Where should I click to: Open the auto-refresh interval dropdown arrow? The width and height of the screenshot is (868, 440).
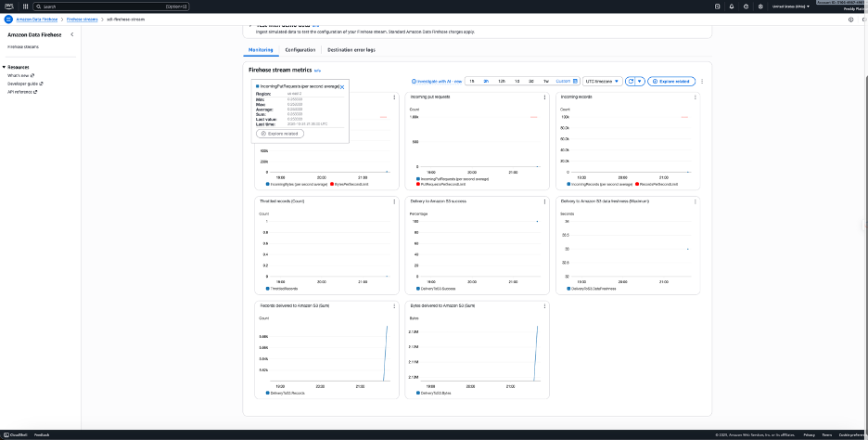tap(640, 82)
